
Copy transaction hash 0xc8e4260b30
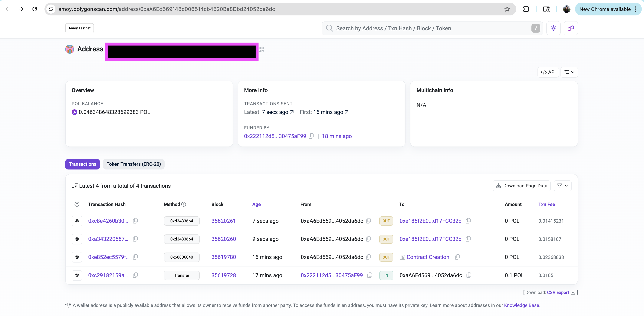tap(135, 221)
